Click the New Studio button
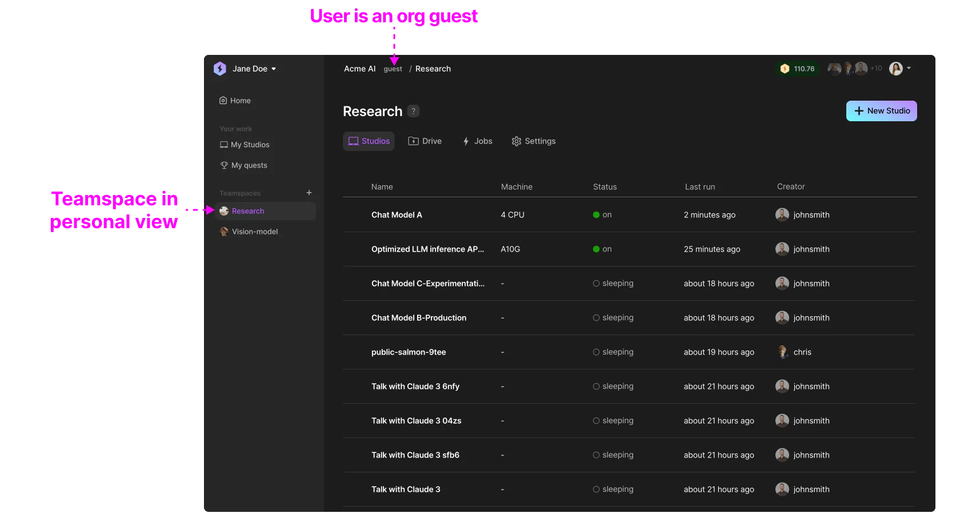The height and width of the screenshot is (521, 980). tap(882, 111)
